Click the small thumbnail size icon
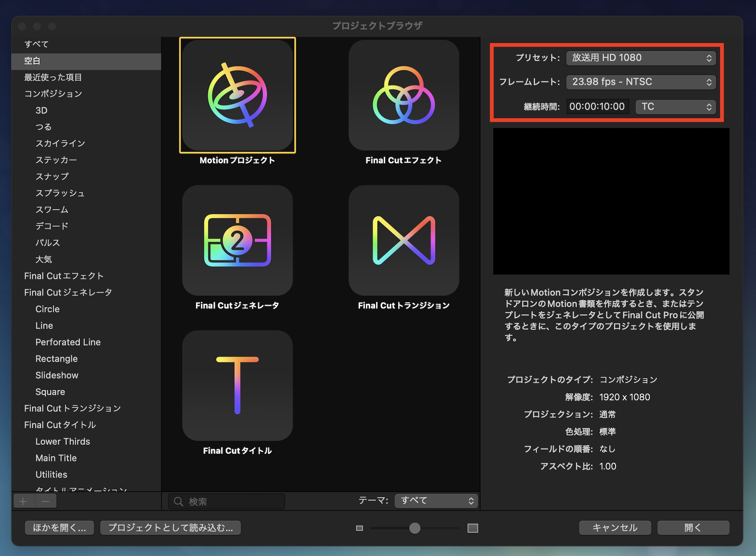This screenshot has height=556, width=756. click(x=359, y=528)
